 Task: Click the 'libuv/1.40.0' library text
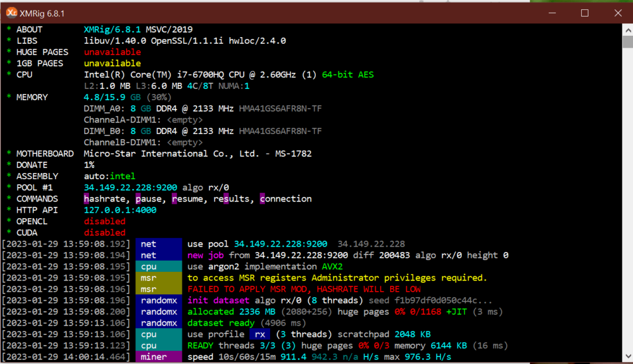(x=114, y=41)
